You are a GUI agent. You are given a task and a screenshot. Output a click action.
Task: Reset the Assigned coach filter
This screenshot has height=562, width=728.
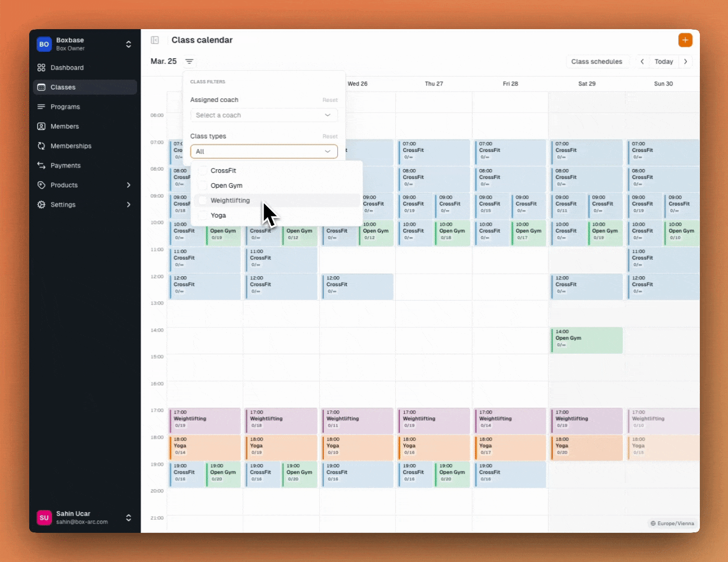tap(330, 100)
